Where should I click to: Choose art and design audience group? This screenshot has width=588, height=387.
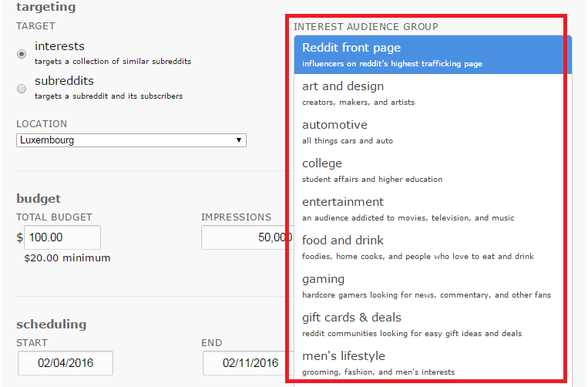(433, 93)
